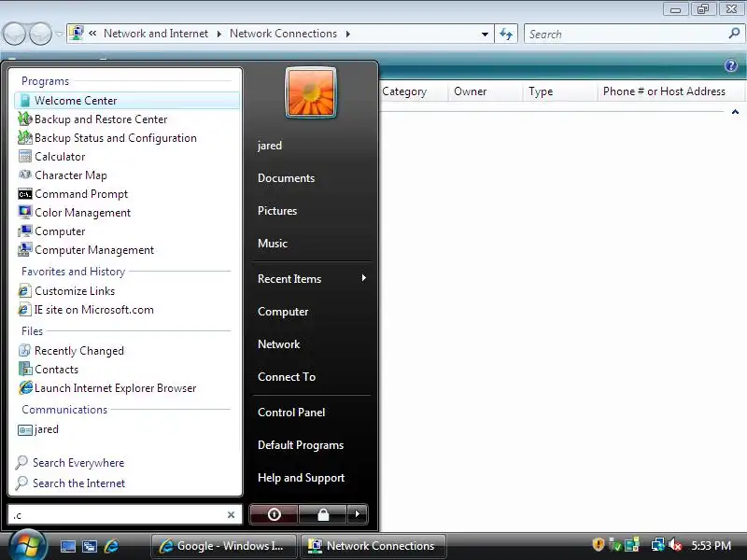Click the Calculator icon in search results
This screenshot has width=747, height=560.
point(25,156)
